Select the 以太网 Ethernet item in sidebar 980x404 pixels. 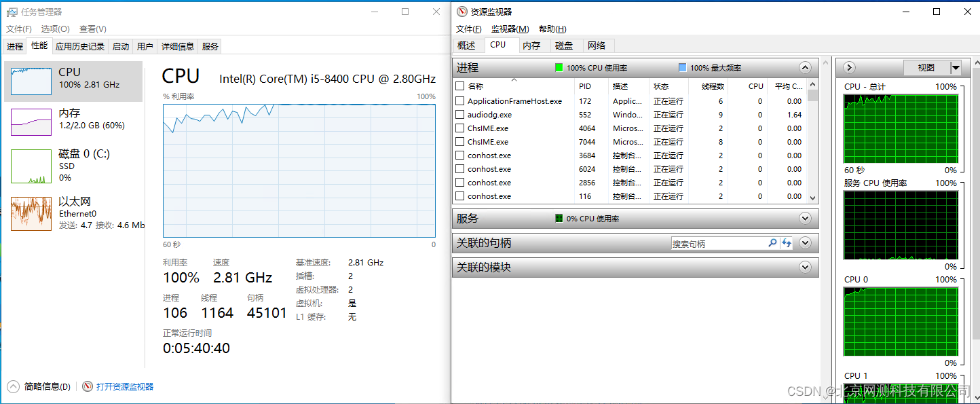(x=74, y=213)
